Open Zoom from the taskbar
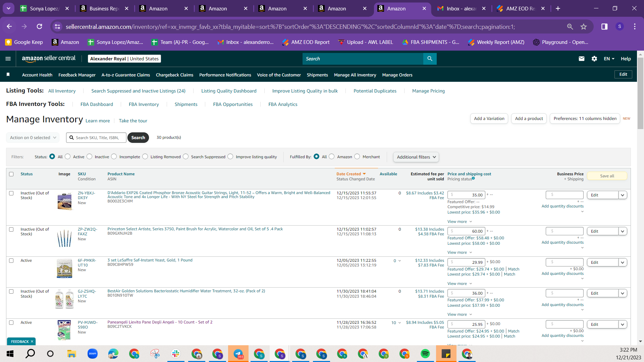Image resolution: width=644 pixels, height=362 pixels. (92, 354)
